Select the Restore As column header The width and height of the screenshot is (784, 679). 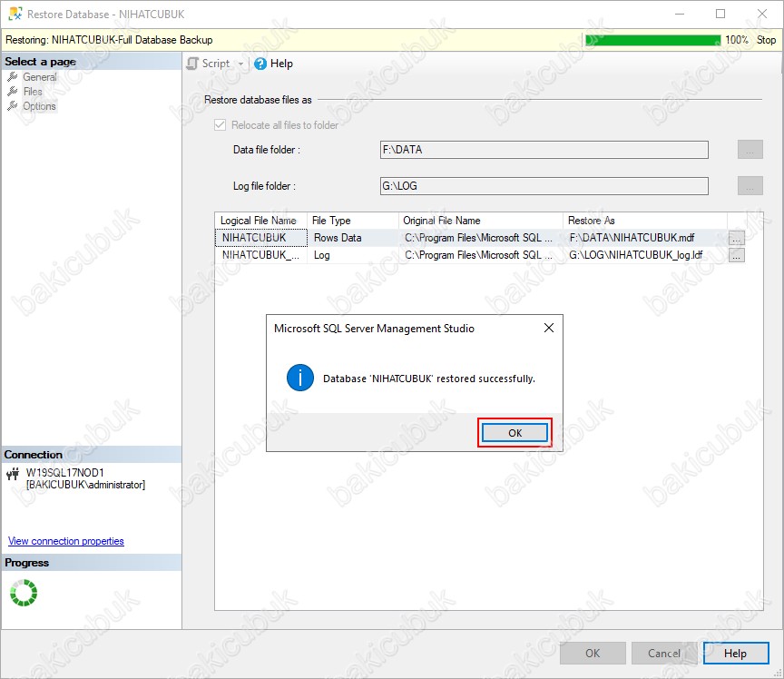(645, 221)
